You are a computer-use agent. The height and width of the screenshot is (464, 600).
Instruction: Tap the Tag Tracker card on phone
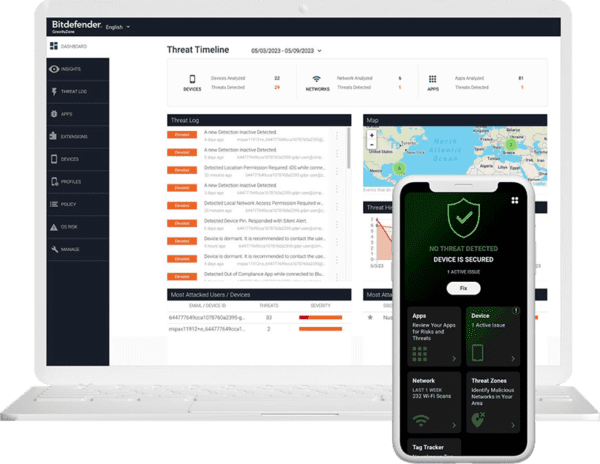434,447
